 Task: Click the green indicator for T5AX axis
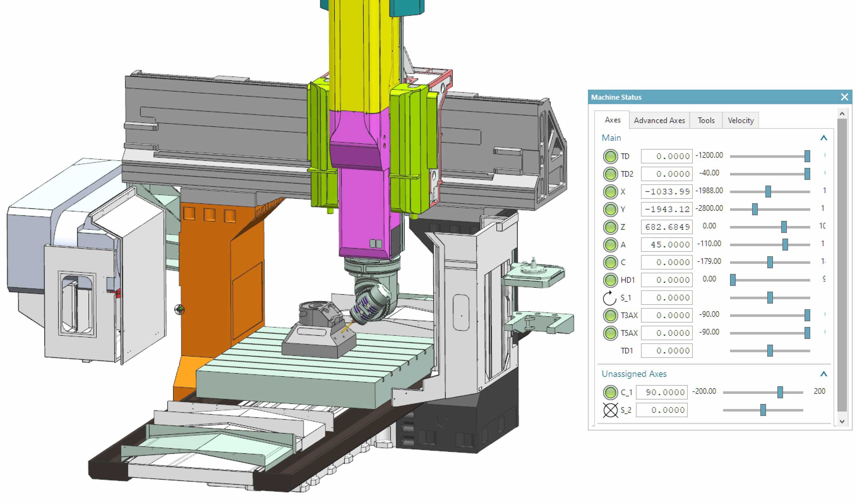[x=610, y=333]
